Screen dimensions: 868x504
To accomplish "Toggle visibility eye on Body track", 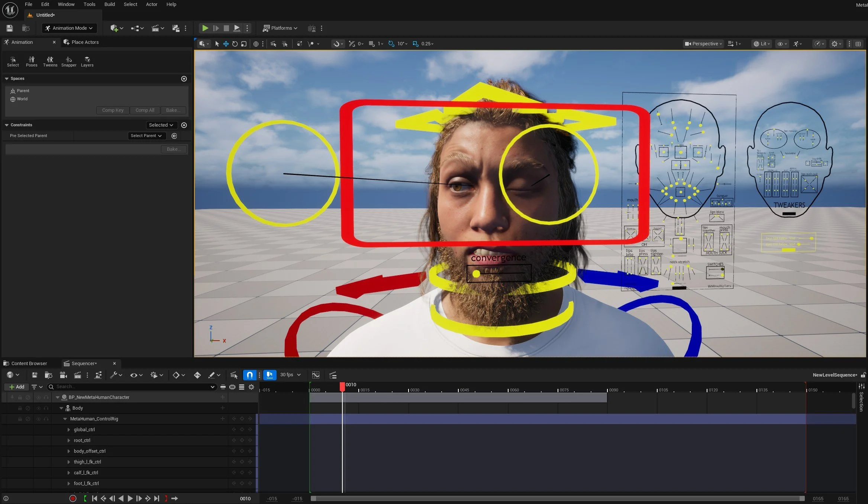I will coord(38,408).
